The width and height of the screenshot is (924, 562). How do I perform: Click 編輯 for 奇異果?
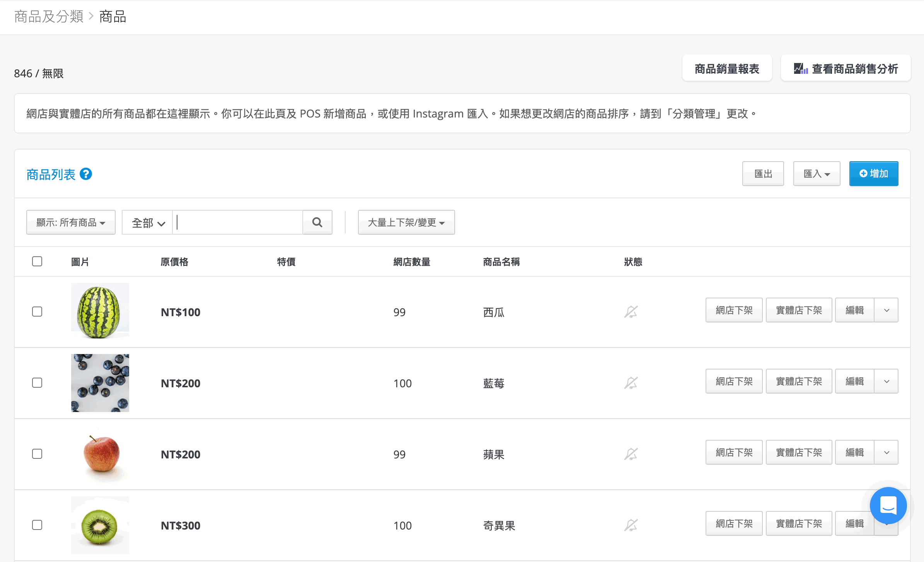click(854, 523)
